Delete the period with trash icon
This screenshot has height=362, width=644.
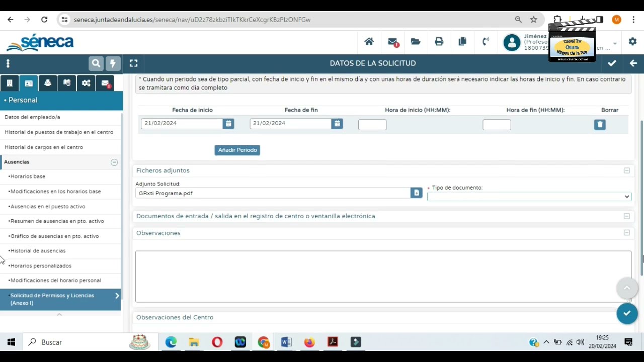tap(600, 125)
